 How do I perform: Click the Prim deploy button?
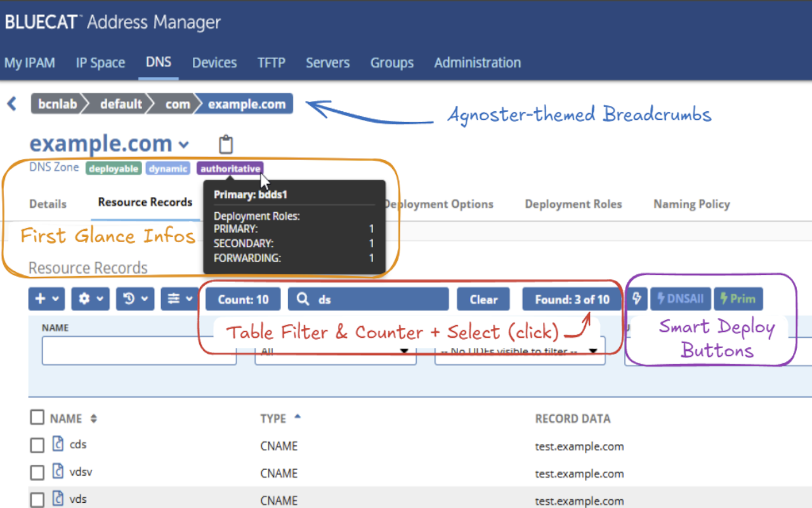pos(738,299)
